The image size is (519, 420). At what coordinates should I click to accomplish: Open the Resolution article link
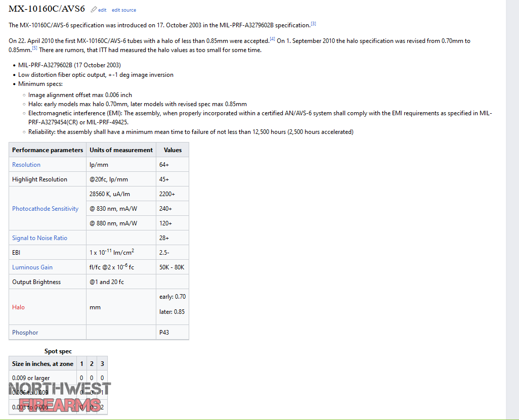point(26,164)
